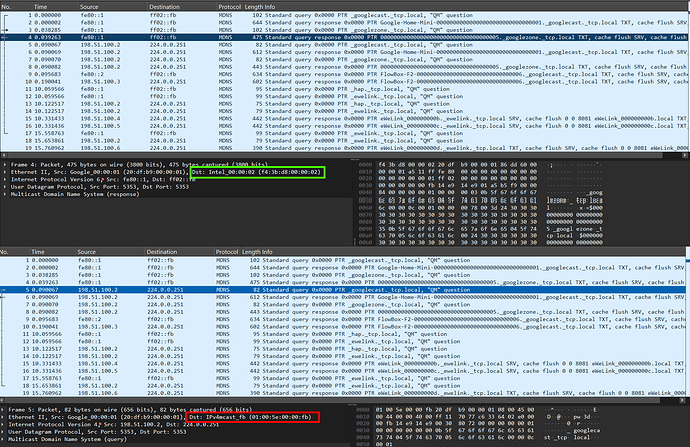
Task: Select the red-boxed Dst: IPv4mcast_fb field
Action: tap(253, 417)
